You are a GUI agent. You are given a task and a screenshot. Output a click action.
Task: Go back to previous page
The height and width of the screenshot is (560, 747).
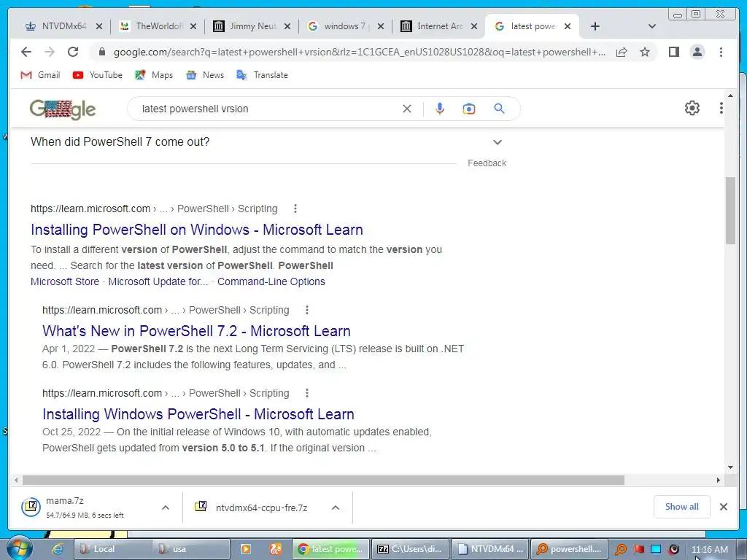(26, 52)
